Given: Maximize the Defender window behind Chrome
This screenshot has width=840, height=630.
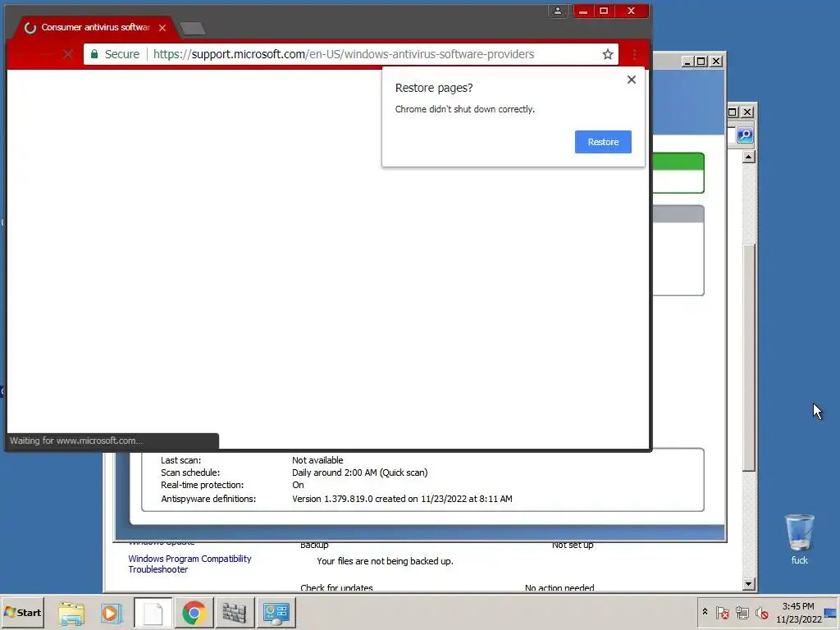Looking at the screenshot, I should tap(701, 62).
